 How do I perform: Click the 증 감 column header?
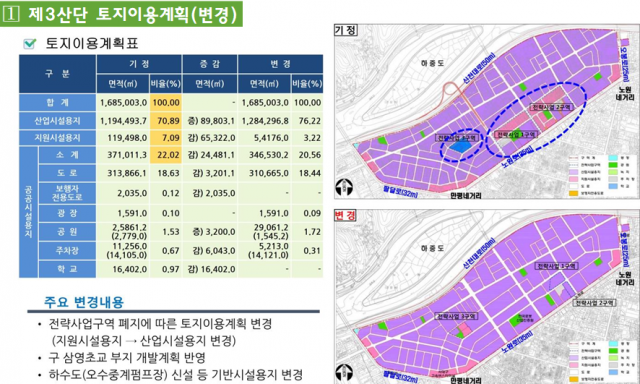click(210, 64)
